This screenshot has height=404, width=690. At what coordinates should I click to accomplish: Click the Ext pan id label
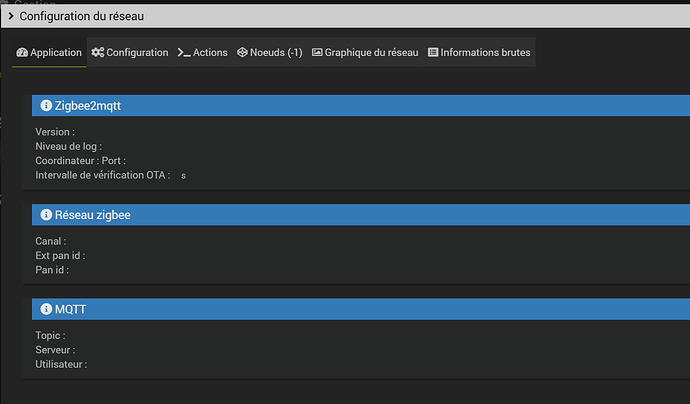pyautogui.click(x=60, y=256)
